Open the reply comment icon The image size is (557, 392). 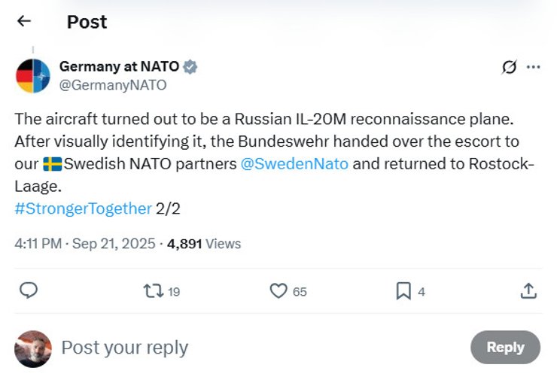pyautogui.click(x=29, y=290)
